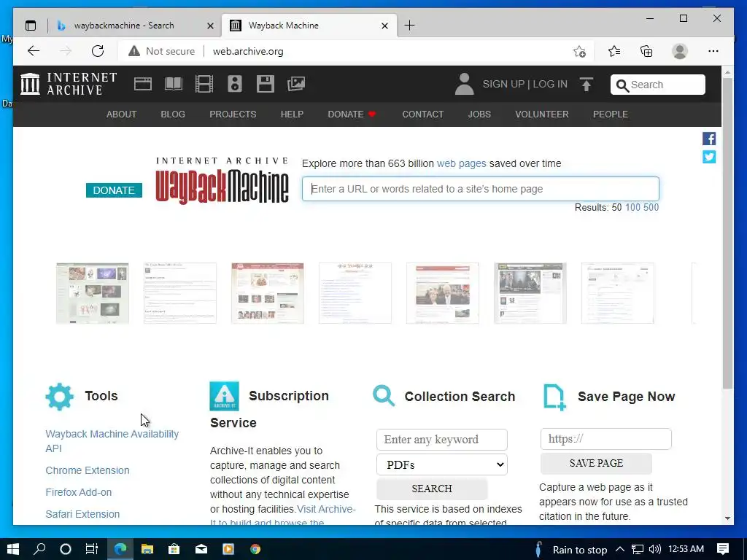Click the Wayback URL search field
Viewport: 747px width, 560px height.
click(480, 189)
